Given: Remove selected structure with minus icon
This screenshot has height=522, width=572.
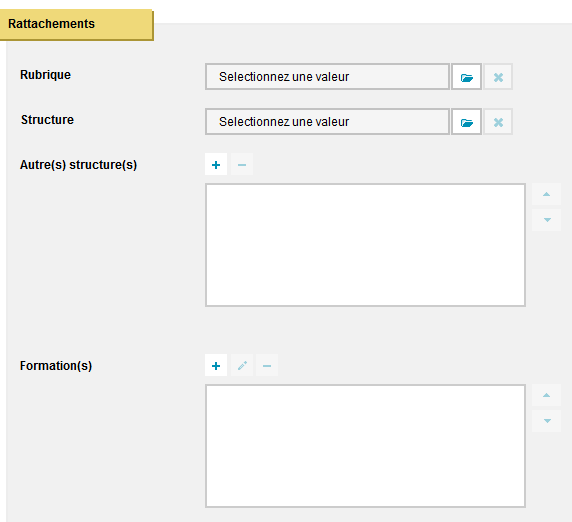Looking at the screenshot, I should 242,165.
